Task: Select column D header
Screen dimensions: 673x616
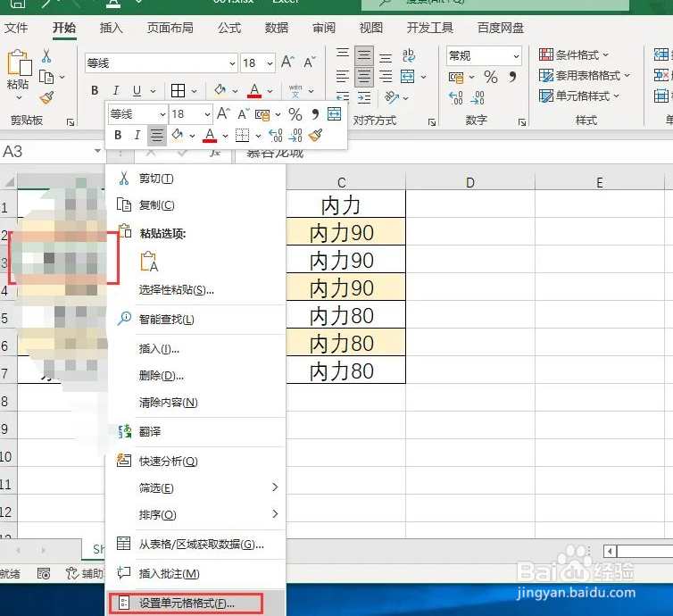Action: pos(470,182)
